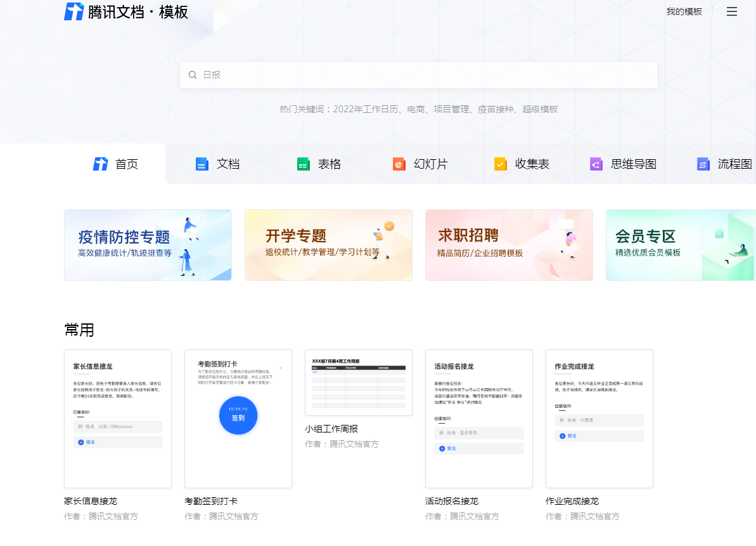Click the orange 幻灯片 slides icon
This screenshot has width=756, height=546.
[x=399, y=164]
